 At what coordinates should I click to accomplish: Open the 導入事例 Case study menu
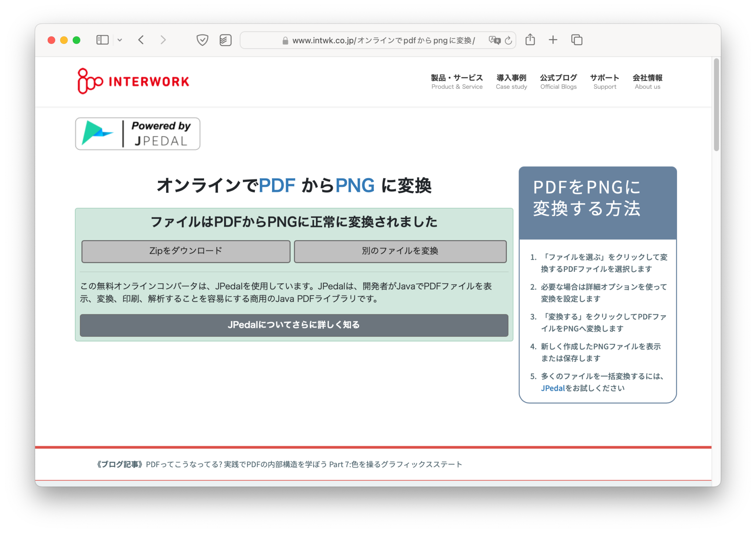tap(511, 82)
